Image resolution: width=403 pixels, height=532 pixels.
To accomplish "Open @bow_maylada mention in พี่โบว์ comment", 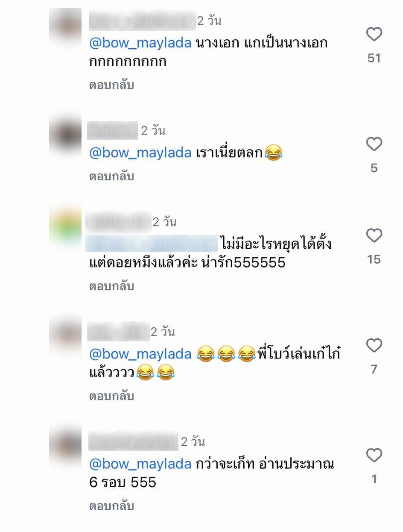I will point(140,354).
